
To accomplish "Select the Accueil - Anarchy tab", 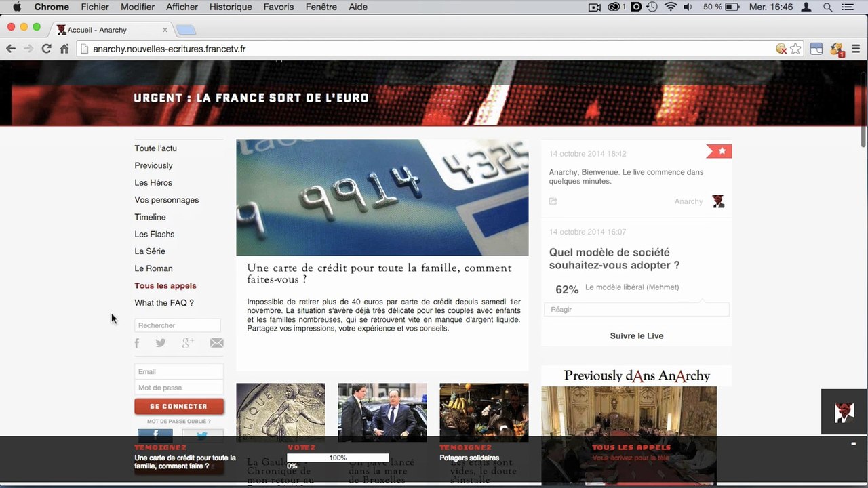I will (x=108, y=30).
